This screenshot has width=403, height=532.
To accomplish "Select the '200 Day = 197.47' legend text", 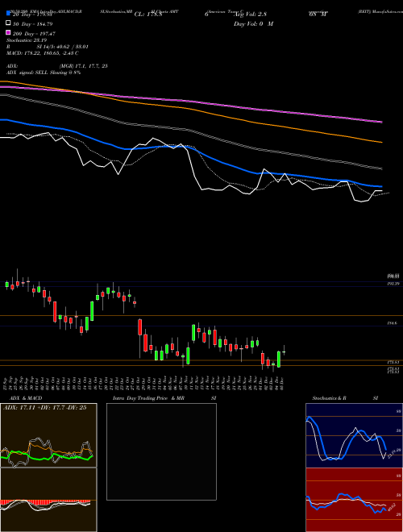I will point(35,34).
